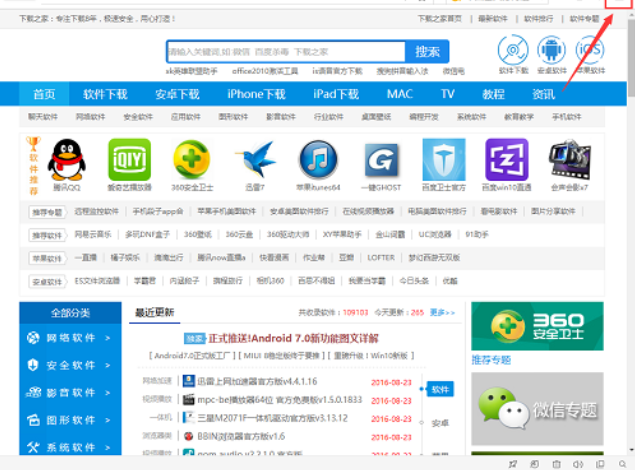Click the 网络软件 globe sidebar icon

coord(33,337)
